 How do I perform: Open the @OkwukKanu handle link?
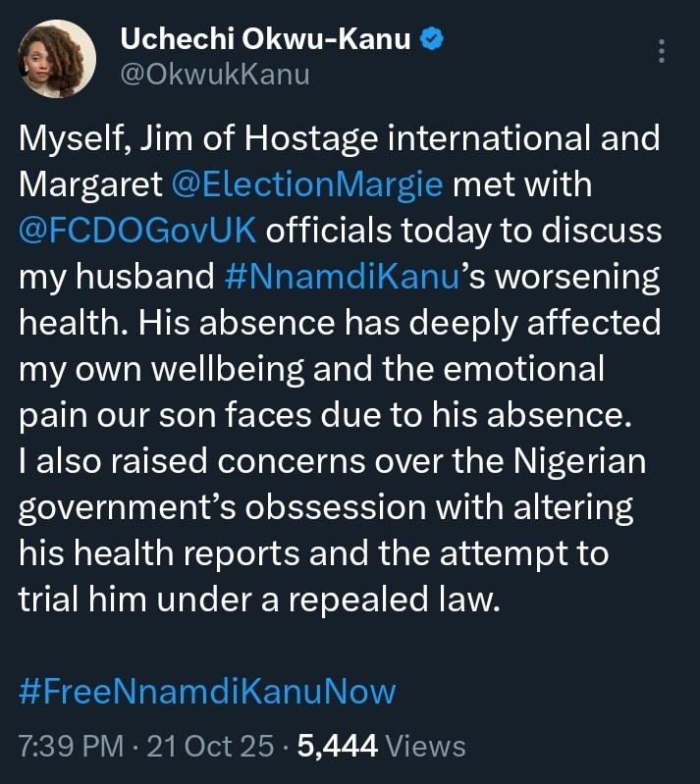point(214,75)
